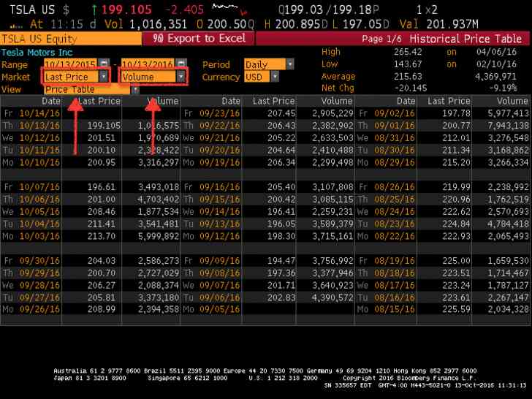Click last price 199.105 cell
The width and height of the screenshot is (532, 399).
104,126
